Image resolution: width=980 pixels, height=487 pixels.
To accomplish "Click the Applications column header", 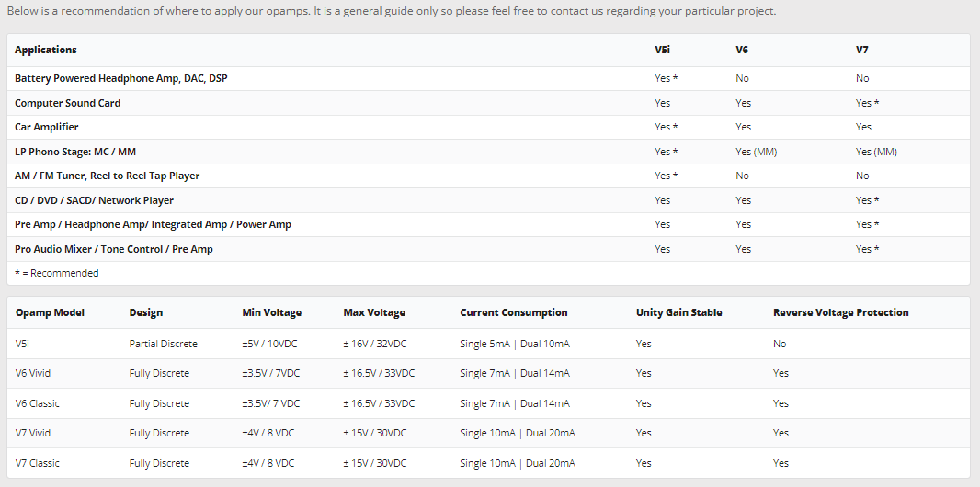I will click(x=46, y=50).
